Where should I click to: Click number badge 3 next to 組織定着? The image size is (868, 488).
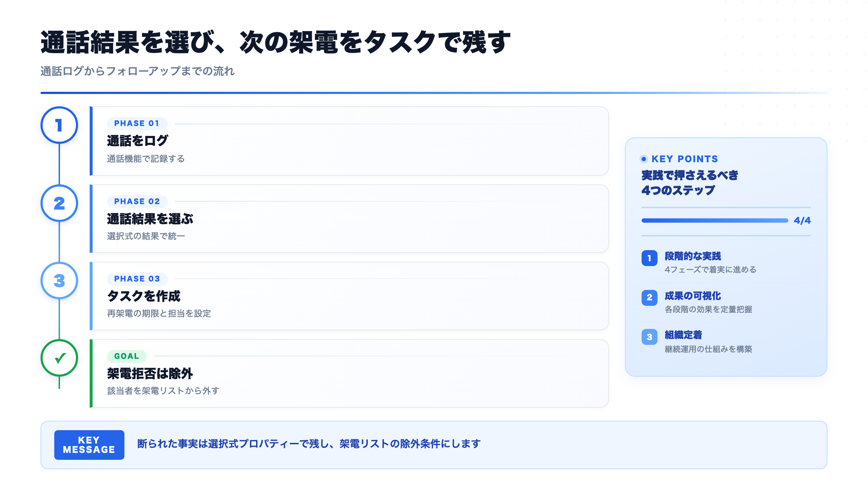pyautogui.click(x=650, y=337)
